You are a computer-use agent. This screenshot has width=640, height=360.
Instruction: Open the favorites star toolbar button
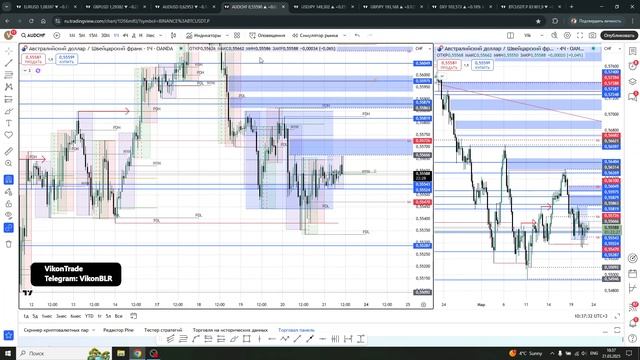pyautogui.click(x=9, y=335)
